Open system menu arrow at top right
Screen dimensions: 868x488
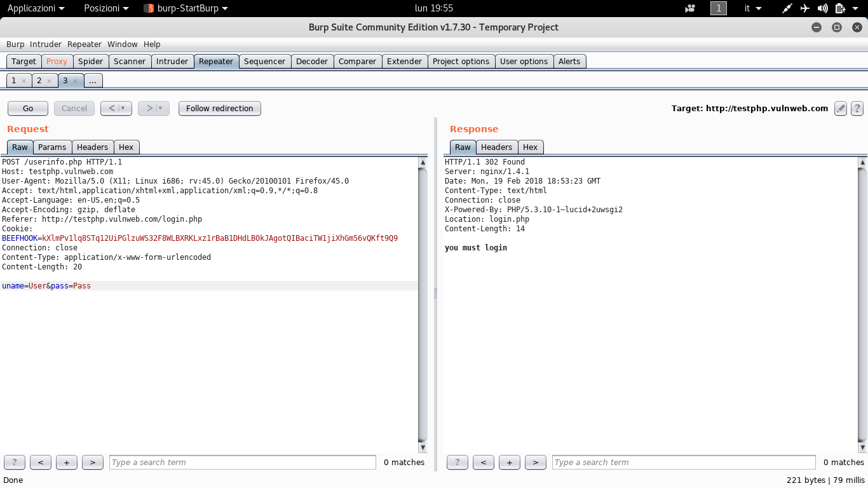(x=856, y=8)
